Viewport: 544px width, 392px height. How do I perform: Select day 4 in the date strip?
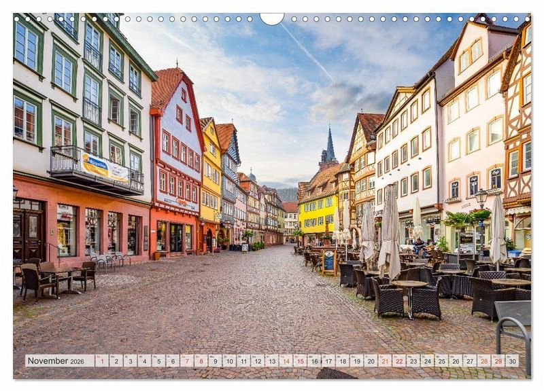(x=144, y=361)
